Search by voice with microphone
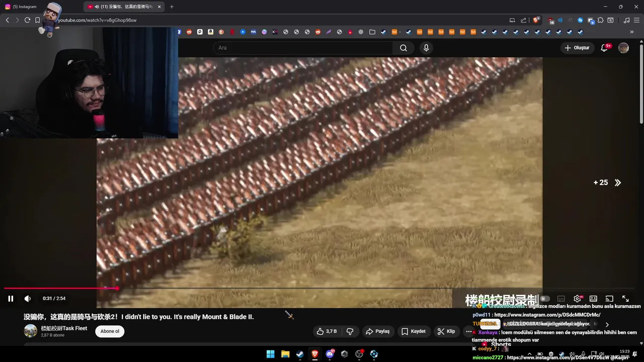The width and height of the screenshot is (644, 362). tap(426, 48)
